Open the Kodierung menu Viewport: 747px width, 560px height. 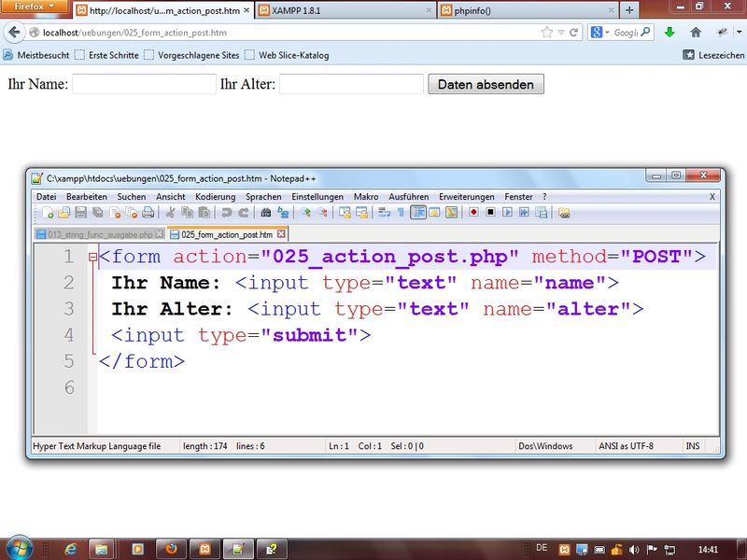pos(215,197)
